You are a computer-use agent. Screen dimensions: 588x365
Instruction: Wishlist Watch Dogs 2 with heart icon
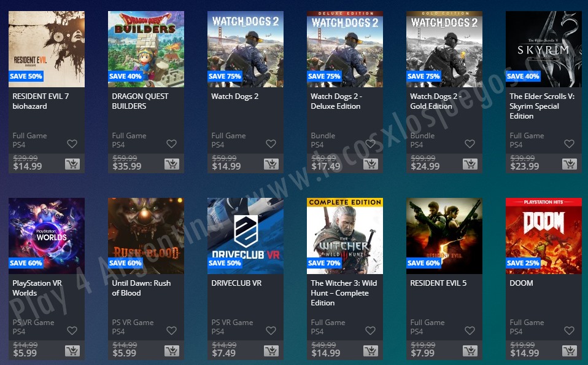coord(271,143)
